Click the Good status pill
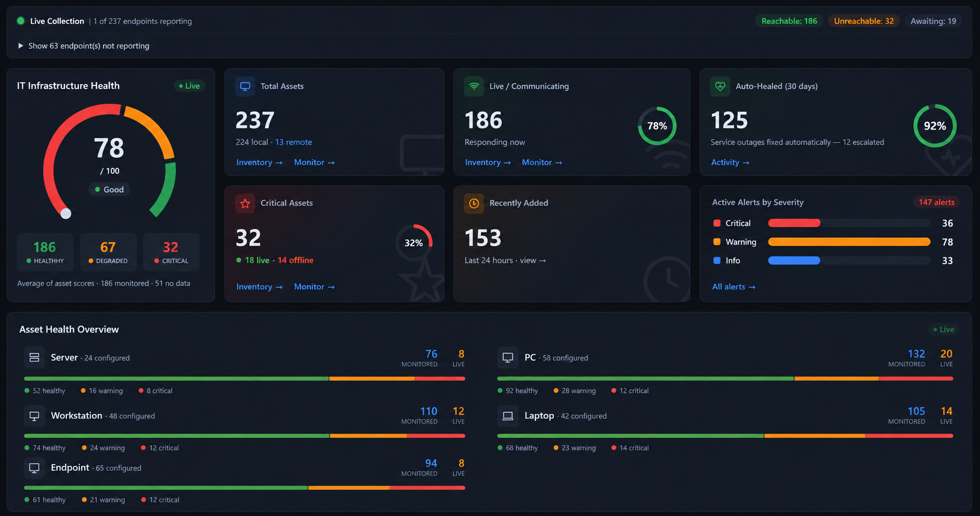The width and height of the screenshot is (980, 516). point(109,189)
